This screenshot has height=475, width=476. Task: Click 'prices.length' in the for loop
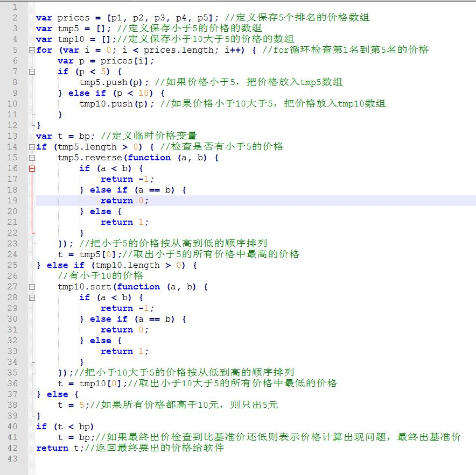pyautogui.click(x=178, y=50)
